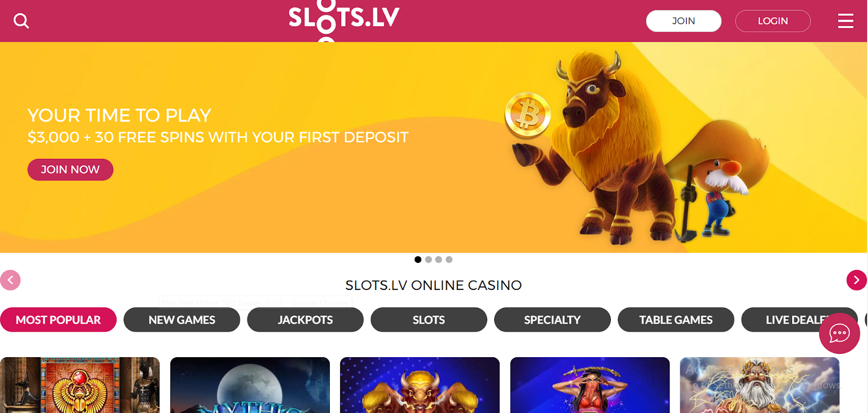Open the hamburger menu icon
868x413 pixels.
(845, 21)
